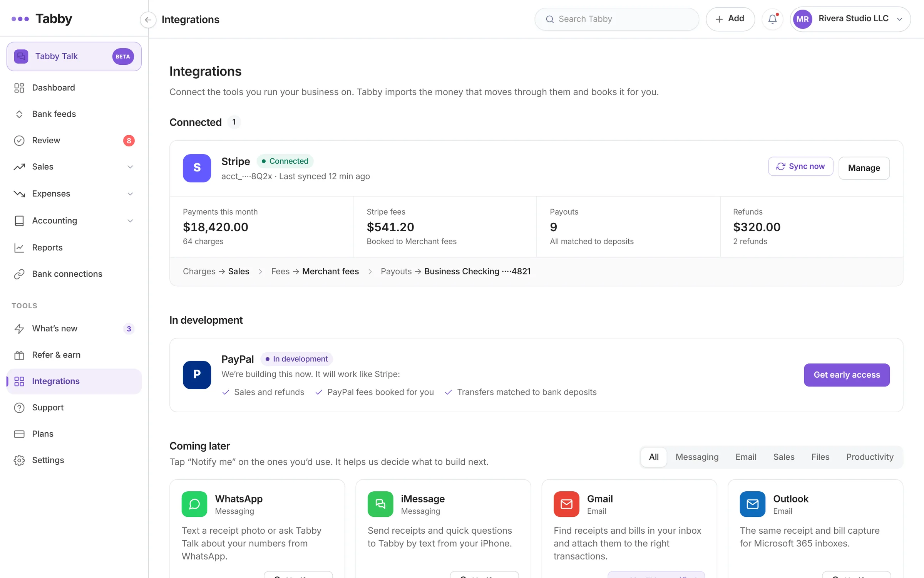Open Refer & earn page
Image resolution: width=924 pixels, height=578 pixels.
pos(74,355)
